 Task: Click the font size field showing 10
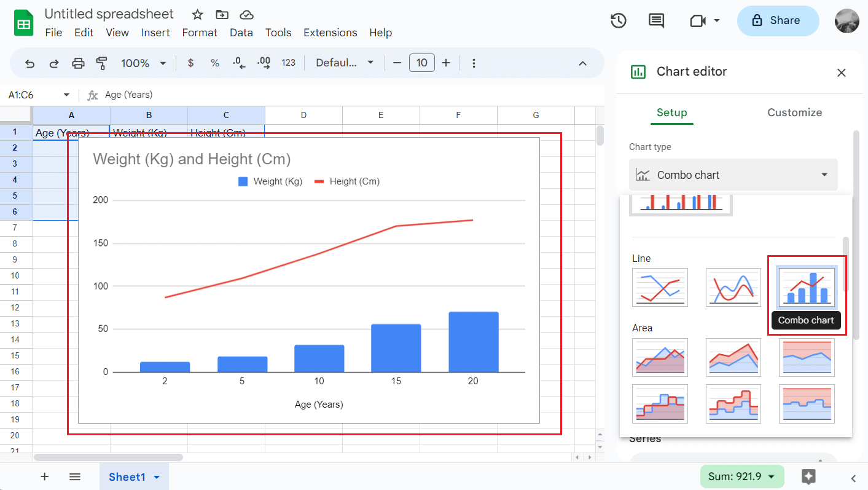(422, 63)
